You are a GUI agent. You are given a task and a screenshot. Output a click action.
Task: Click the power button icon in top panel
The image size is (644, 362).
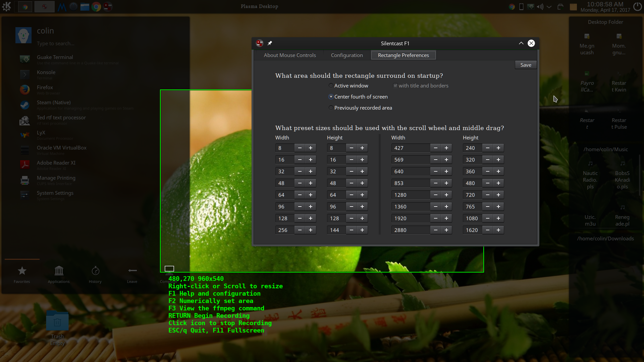tap(637, 6)
